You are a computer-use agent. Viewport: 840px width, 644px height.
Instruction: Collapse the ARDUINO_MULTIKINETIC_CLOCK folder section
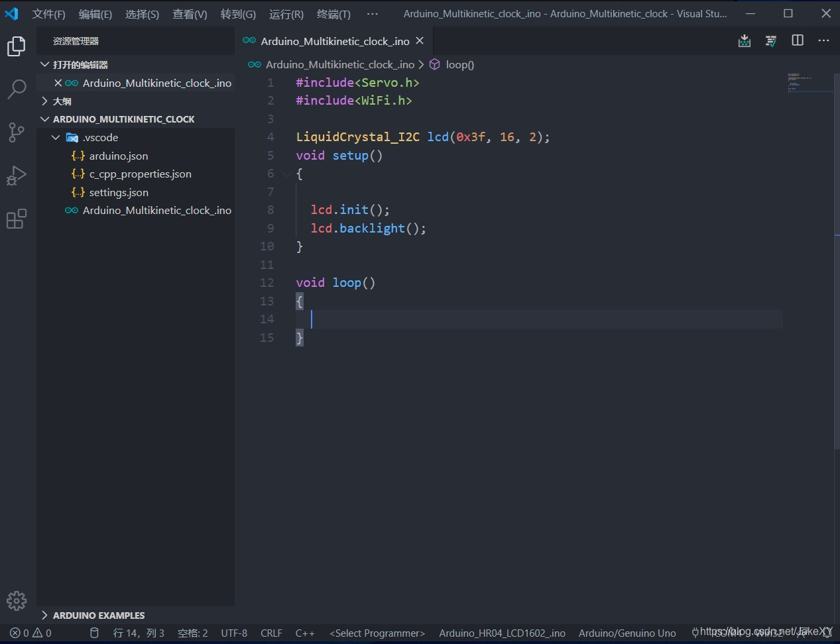[45, 119]
